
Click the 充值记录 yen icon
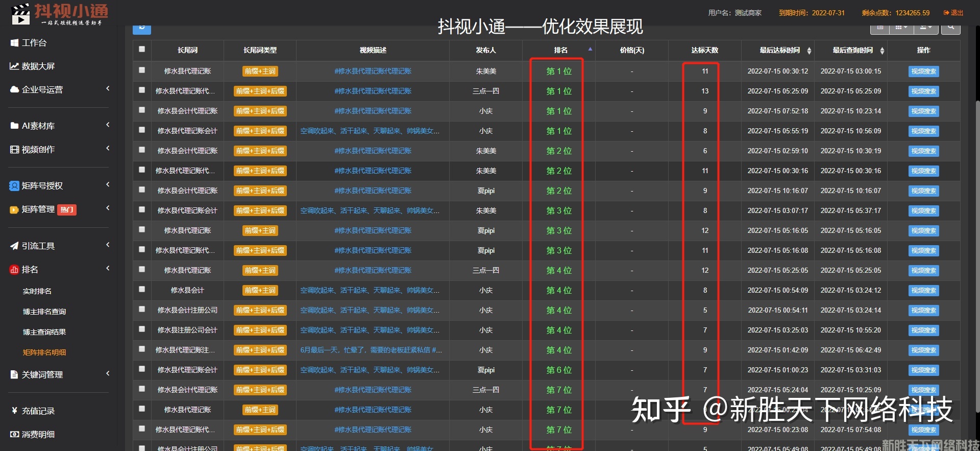pos(14,411)
